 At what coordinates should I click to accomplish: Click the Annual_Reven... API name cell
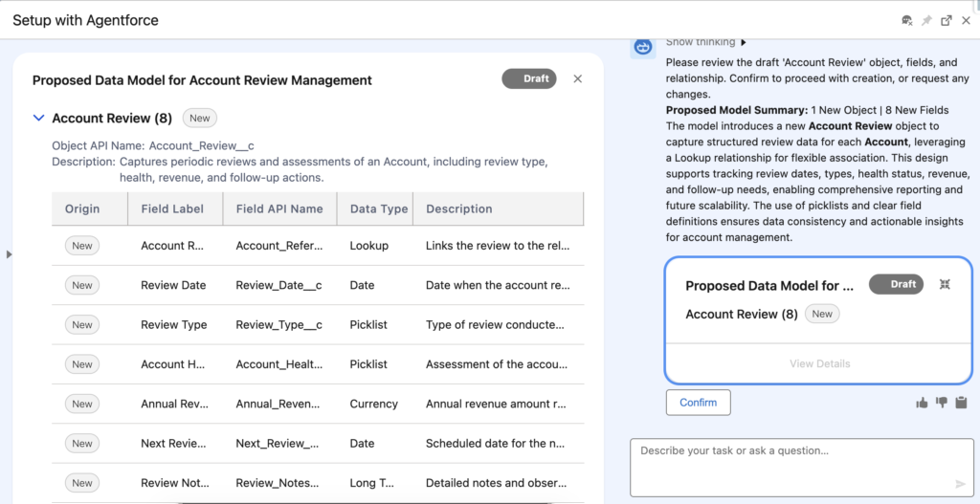[278, 405]
